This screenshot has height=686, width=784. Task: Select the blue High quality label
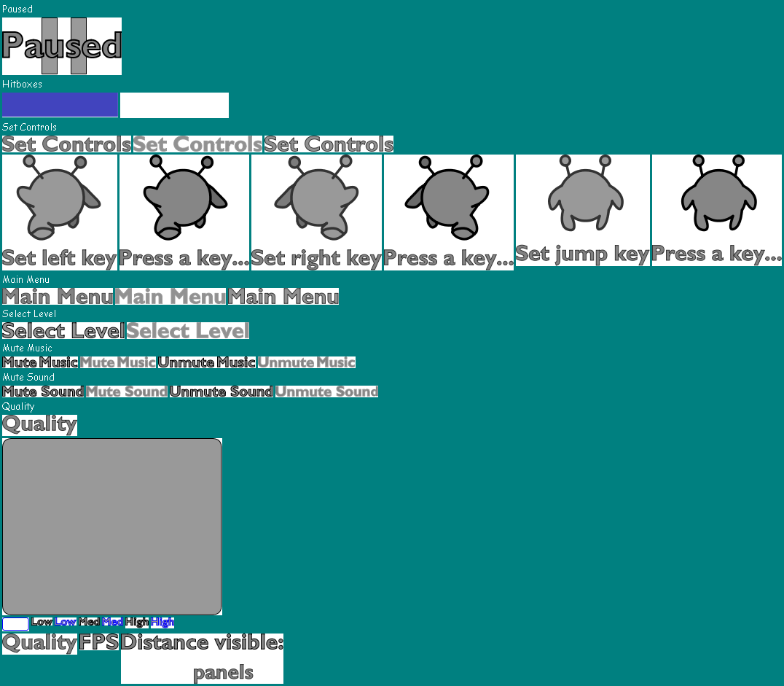[x=162, y=622]
